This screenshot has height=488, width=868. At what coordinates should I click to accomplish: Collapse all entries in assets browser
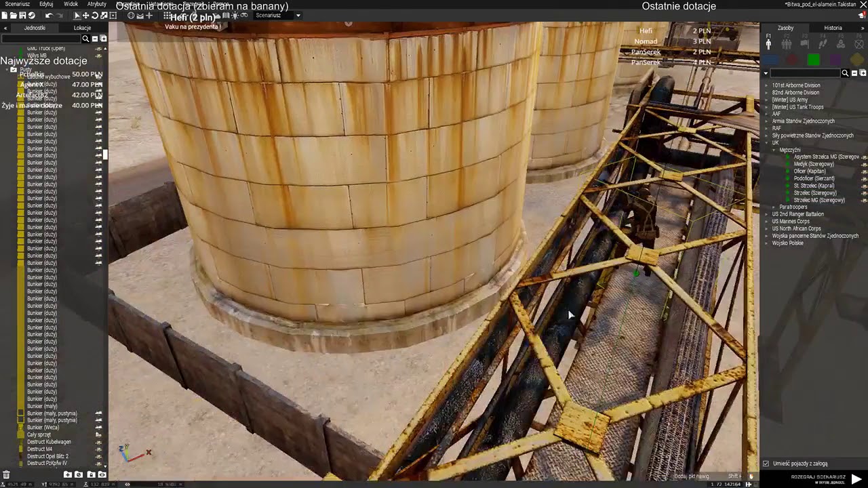pos(854,73)
